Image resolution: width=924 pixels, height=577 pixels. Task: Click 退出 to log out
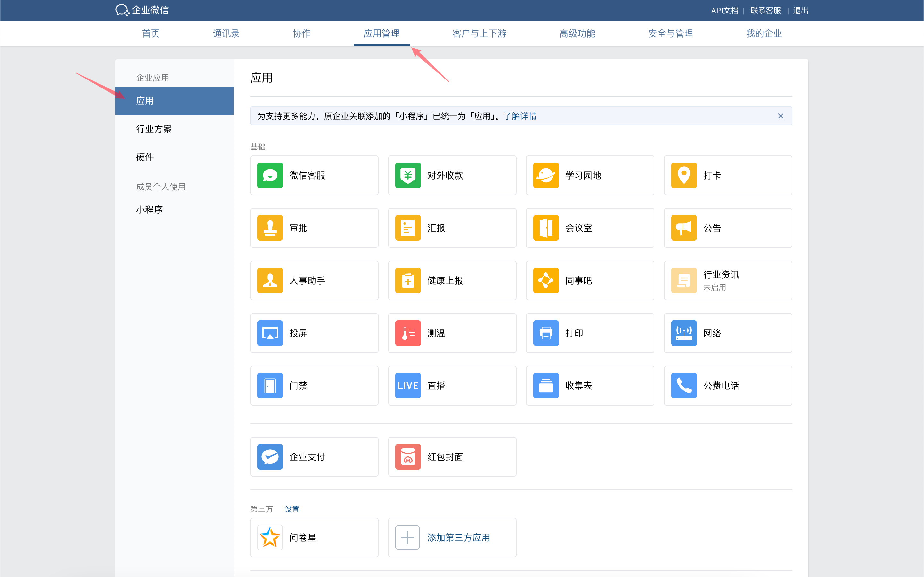click(x=800, y=10)
